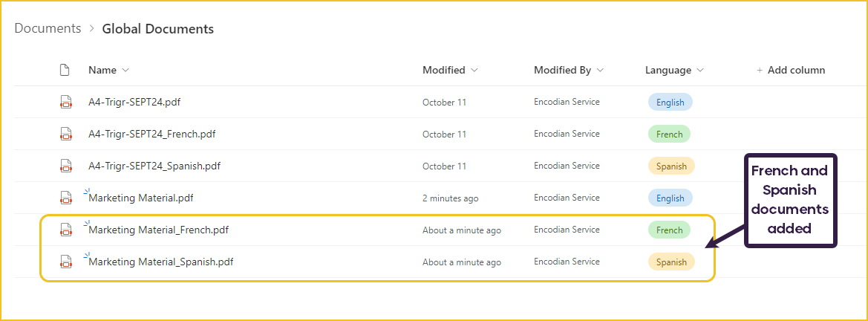Open the Modified By column menu

pyautogui.click(x=600, y=71)
